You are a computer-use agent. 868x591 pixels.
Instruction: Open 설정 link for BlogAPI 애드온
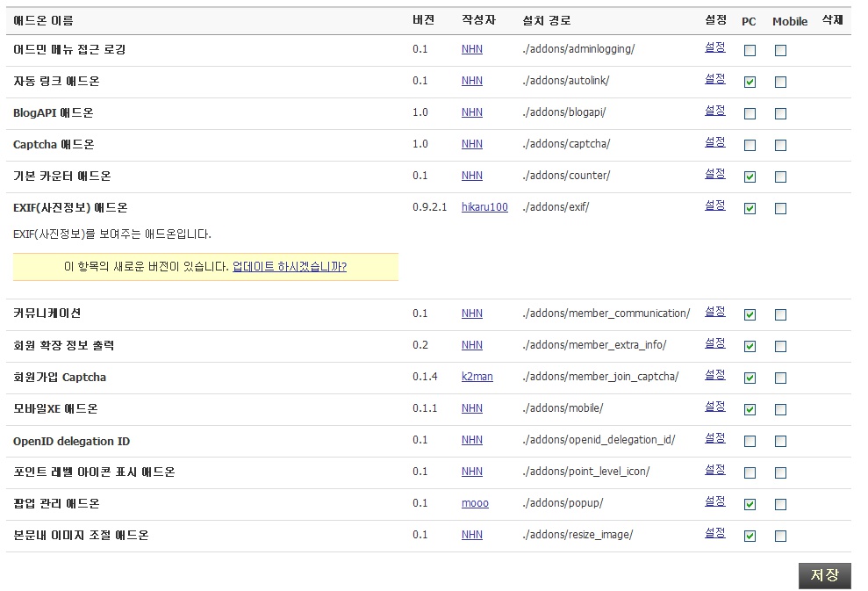coord(714,111)
